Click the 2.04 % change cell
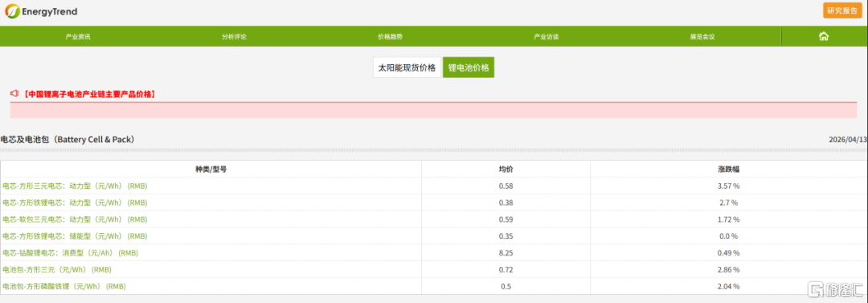Viewport: 868px width, 303px height. [x=728, y=286]
